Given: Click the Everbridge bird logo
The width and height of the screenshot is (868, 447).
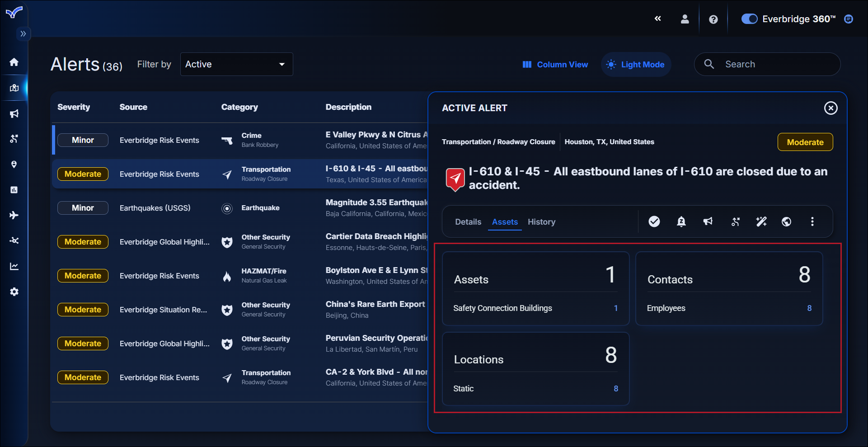Looking at the screenshot, I should (14, 12).
